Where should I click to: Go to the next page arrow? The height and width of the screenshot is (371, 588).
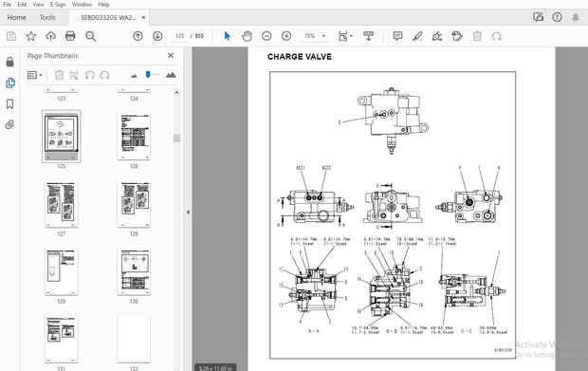[157, 36]
